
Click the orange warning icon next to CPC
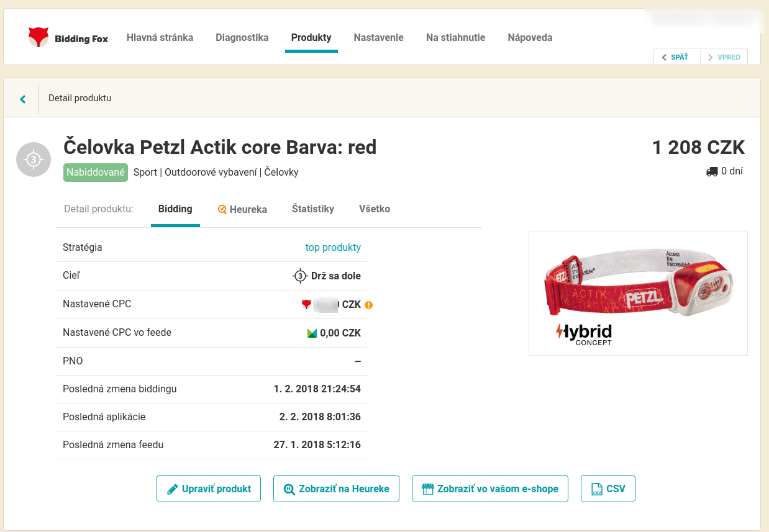368,305
